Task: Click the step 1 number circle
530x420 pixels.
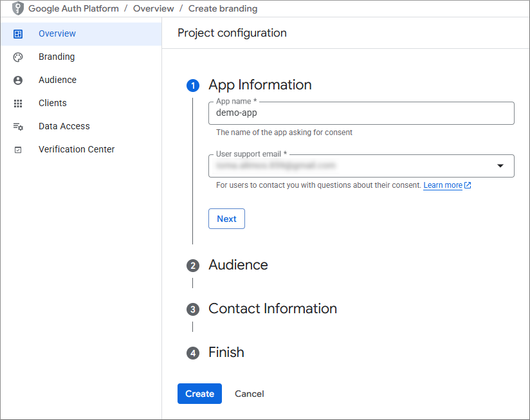Action: pos(193,86)
